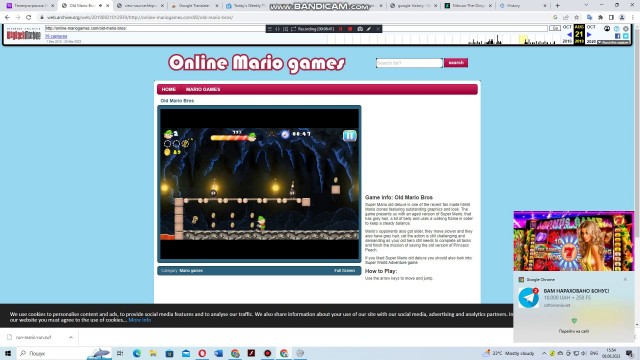Open the MARIO GAMES menu item
Screen dimensions: 640x360
point(203,89)
